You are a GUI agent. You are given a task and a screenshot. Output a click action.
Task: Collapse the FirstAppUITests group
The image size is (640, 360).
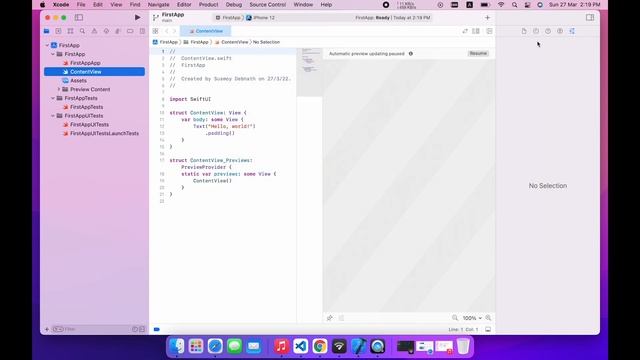pyautogui.click(x=53, y=116)
